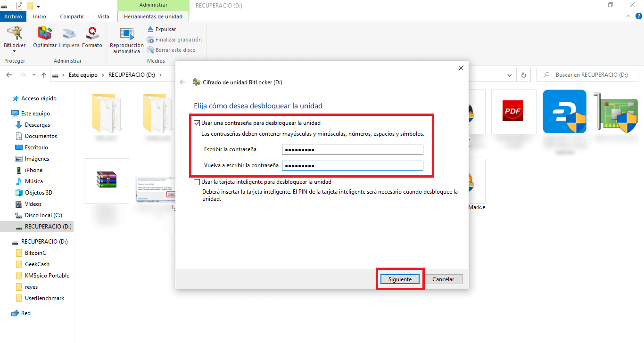
Task: Open Música in the sidebar
Action: point(34,181)
